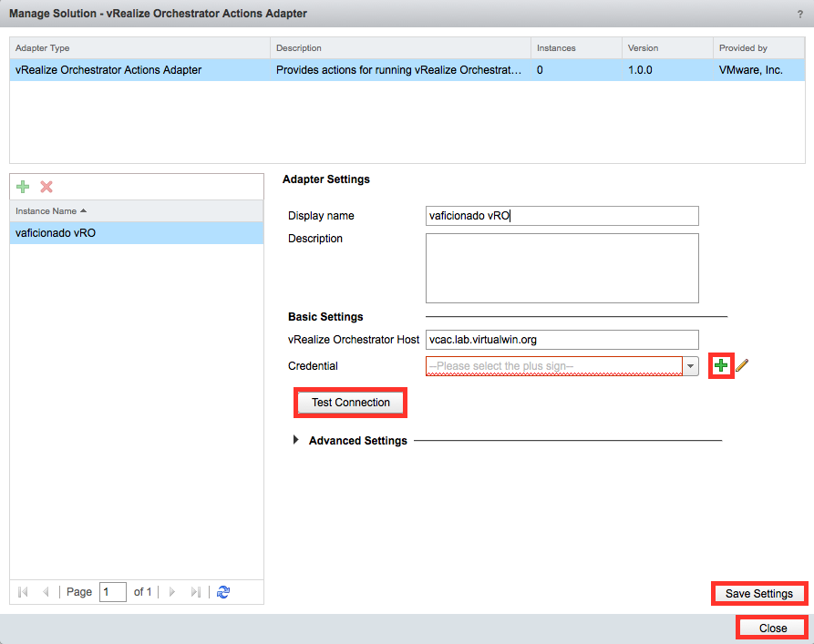Close the Manage Solution dialog
This screenshot has width=814, height=644.
(x=772, y=628)
